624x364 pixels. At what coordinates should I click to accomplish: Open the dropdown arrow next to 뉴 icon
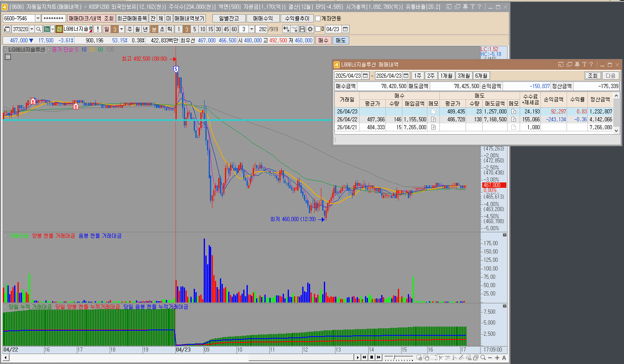[x=52, y=29]
